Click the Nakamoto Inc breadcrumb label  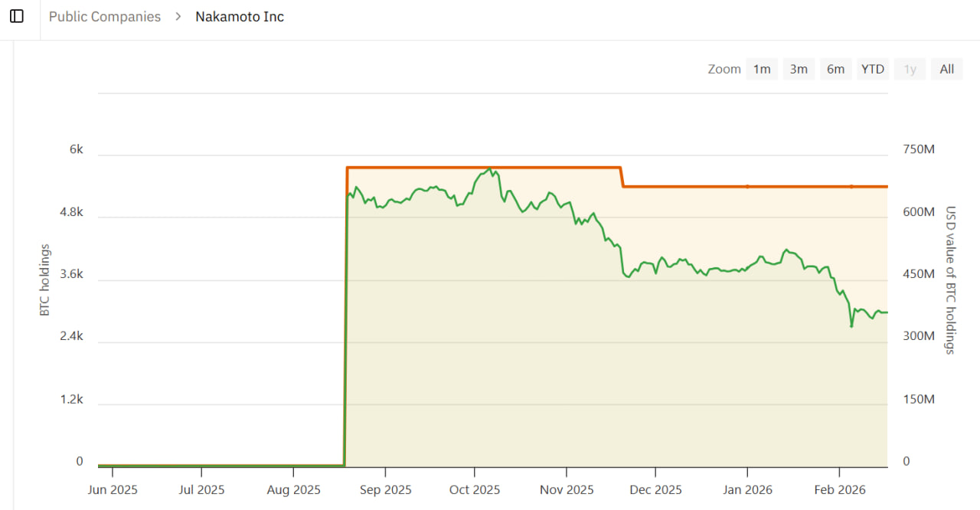[240, 16]
